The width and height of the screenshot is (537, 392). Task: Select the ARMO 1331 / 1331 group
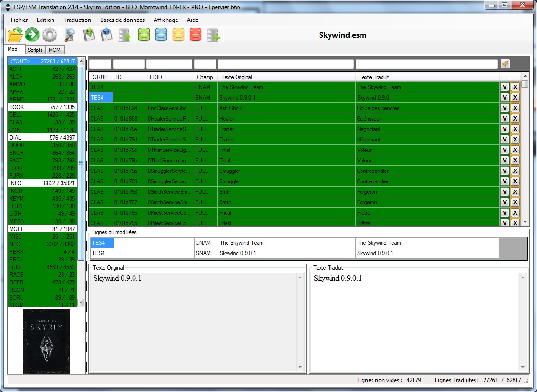click(x=42, y=100)
